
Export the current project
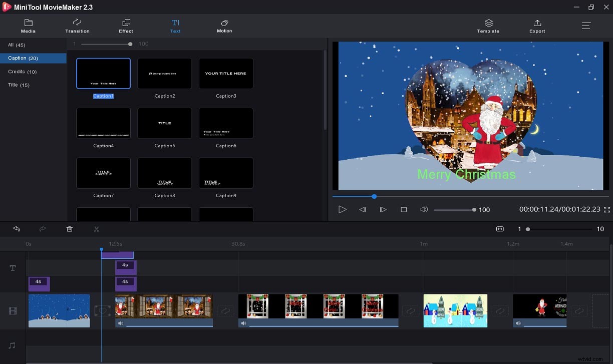coord(537,26)
